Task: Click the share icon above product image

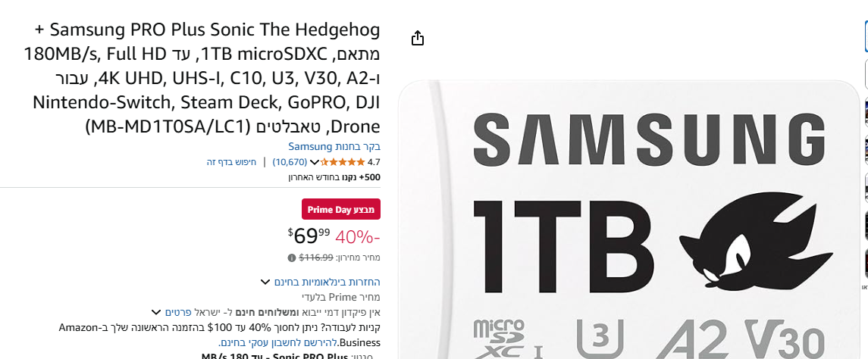Action: [x=418, y=38]
